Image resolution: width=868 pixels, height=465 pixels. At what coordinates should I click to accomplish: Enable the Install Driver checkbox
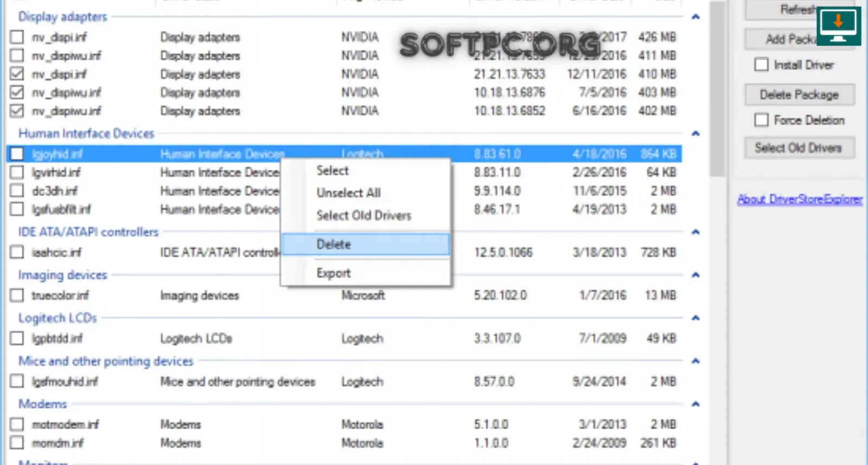(762, 64)
